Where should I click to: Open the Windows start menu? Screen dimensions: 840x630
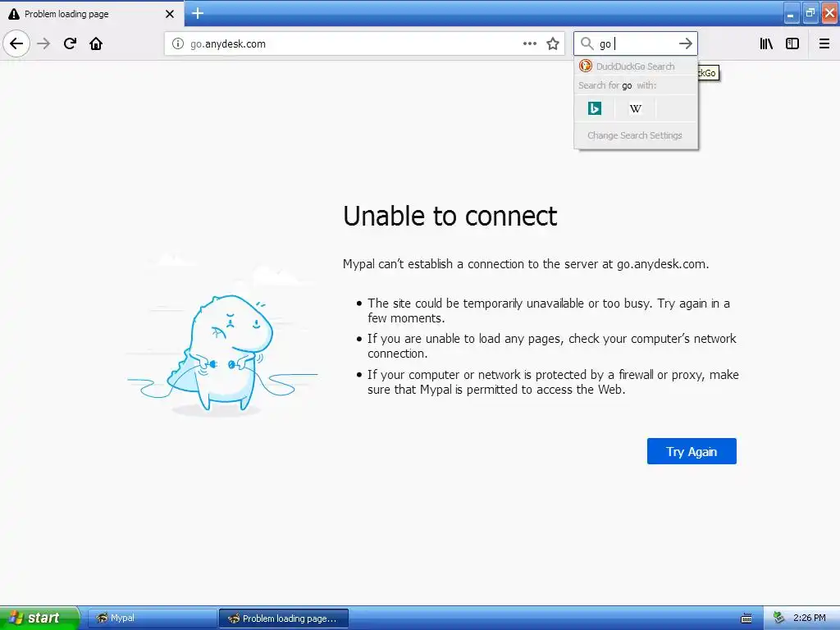pyautogui.click(x=39, y=618)
